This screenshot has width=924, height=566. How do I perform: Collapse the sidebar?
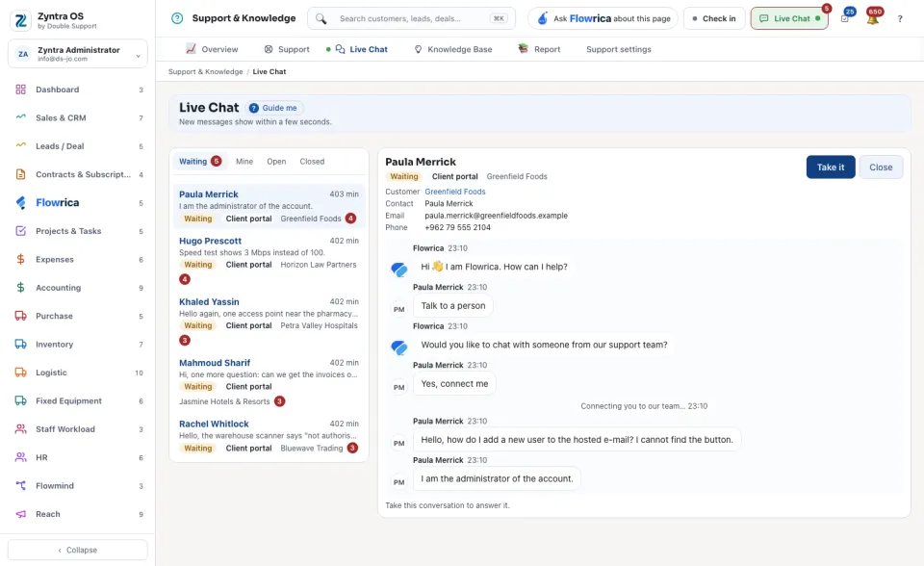[78, 550]
